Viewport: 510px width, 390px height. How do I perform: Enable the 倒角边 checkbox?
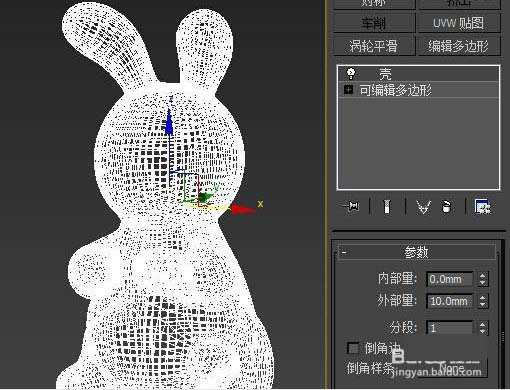353,348
